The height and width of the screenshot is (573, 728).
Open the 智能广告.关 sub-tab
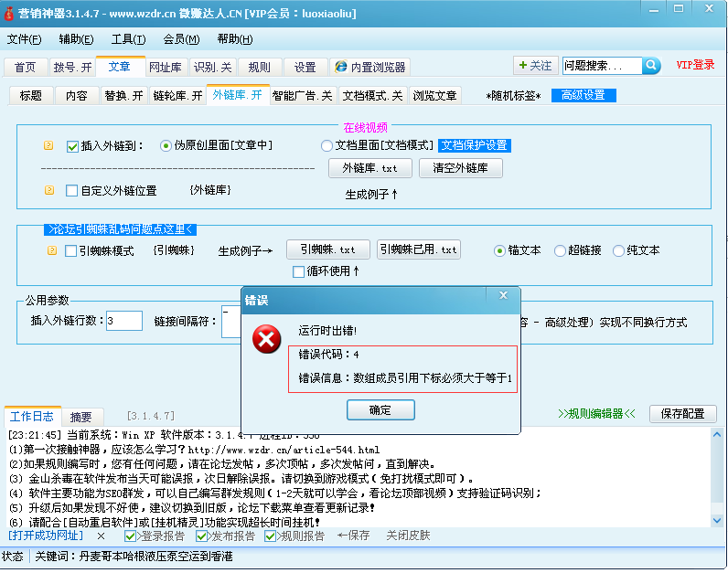(x=302, y=96)
